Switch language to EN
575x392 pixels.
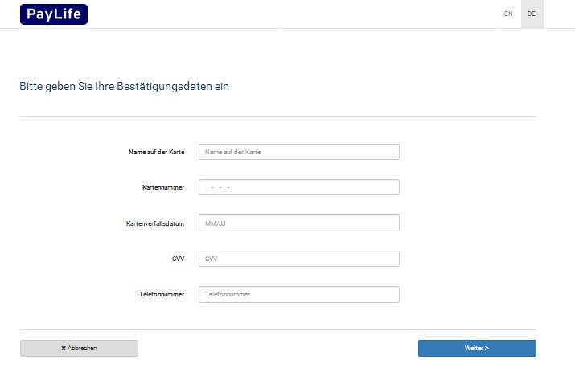508,14
